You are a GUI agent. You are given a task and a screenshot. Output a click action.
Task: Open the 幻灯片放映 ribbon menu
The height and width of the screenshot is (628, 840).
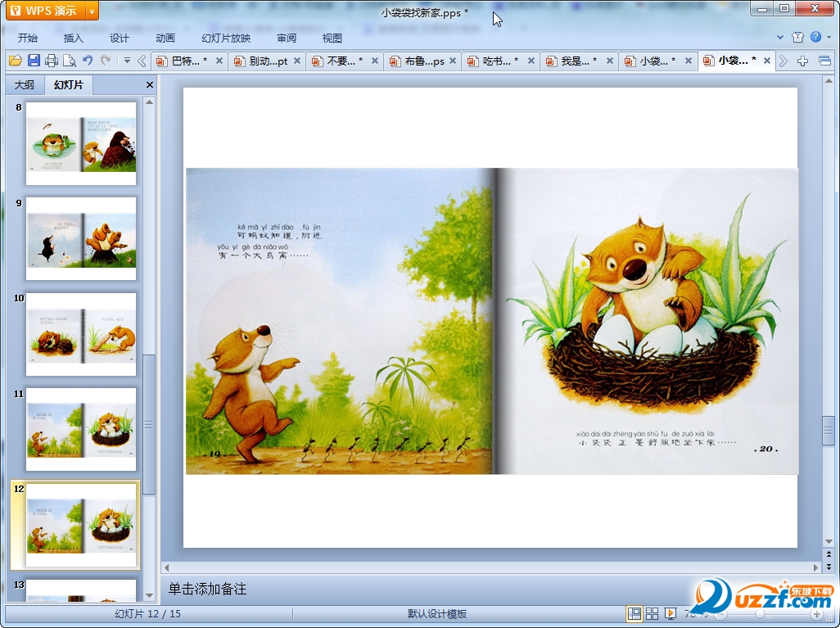point(226,38)
